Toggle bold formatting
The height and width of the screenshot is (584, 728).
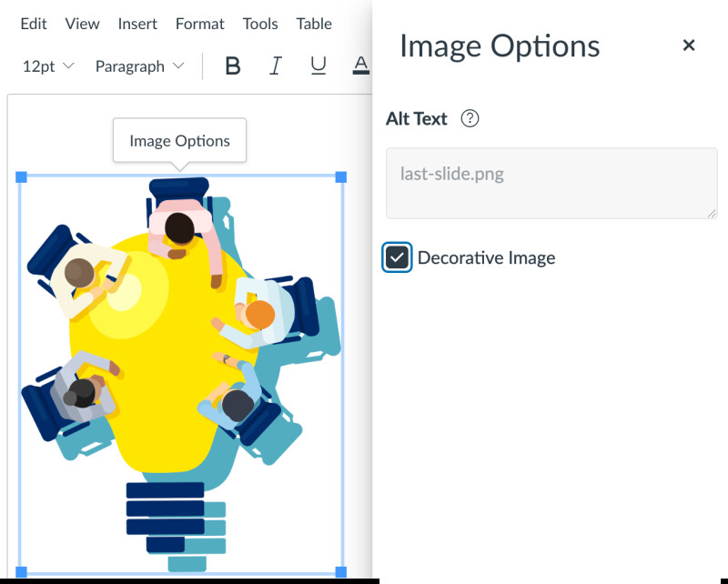233,65
